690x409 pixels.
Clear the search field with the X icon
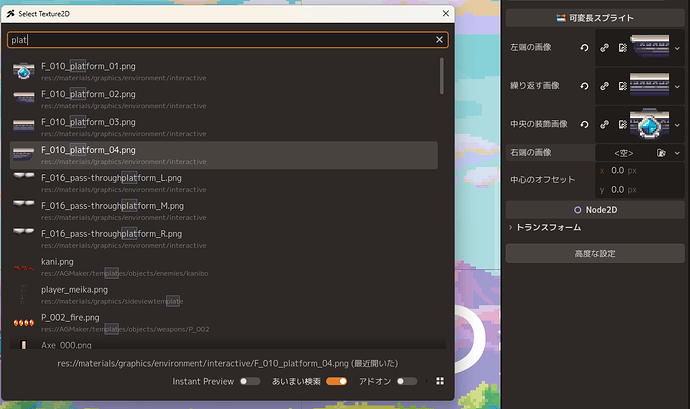pyautogui.click(x=439, y=40)
